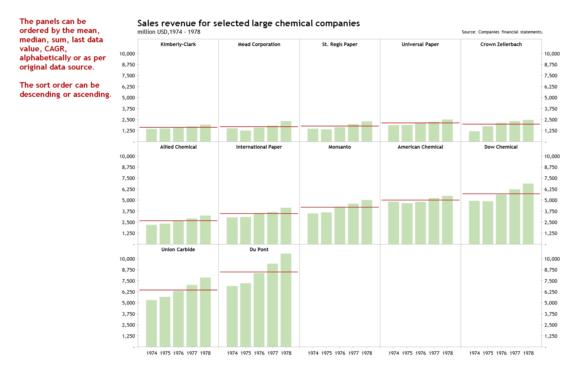The image size is (588, 366).
Task: Click the 1974 bar in Du Pont panel
Action: point(232,316)
